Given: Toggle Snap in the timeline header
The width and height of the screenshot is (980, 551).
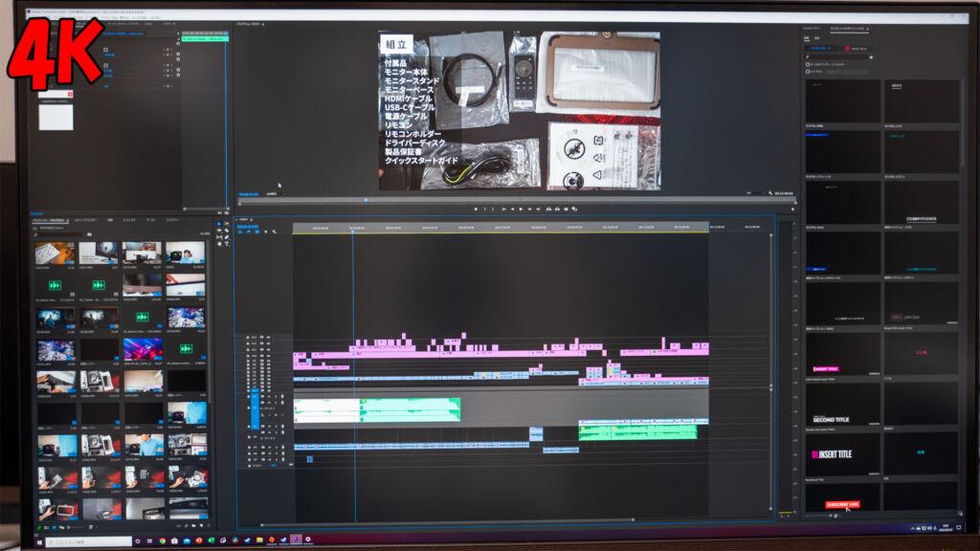Looking at the screenshot, I should click(x=249, y=231).
